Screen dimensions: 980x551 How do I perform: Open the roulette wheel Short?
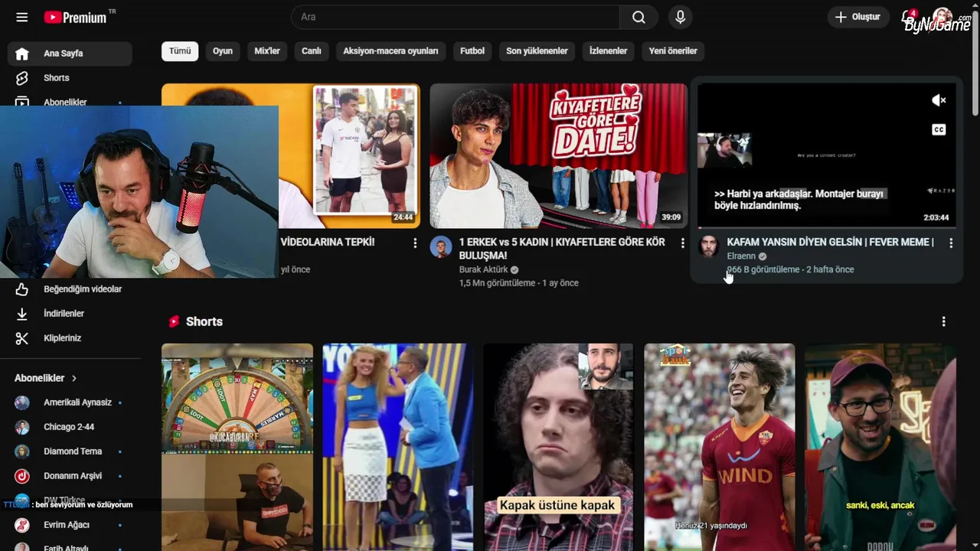click(x=237, y=447)
